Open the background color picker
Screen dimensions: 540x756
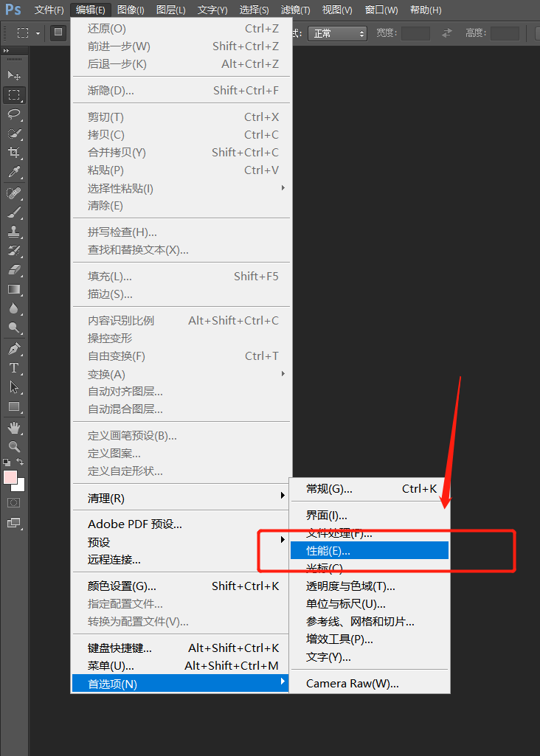coord(20,486)
